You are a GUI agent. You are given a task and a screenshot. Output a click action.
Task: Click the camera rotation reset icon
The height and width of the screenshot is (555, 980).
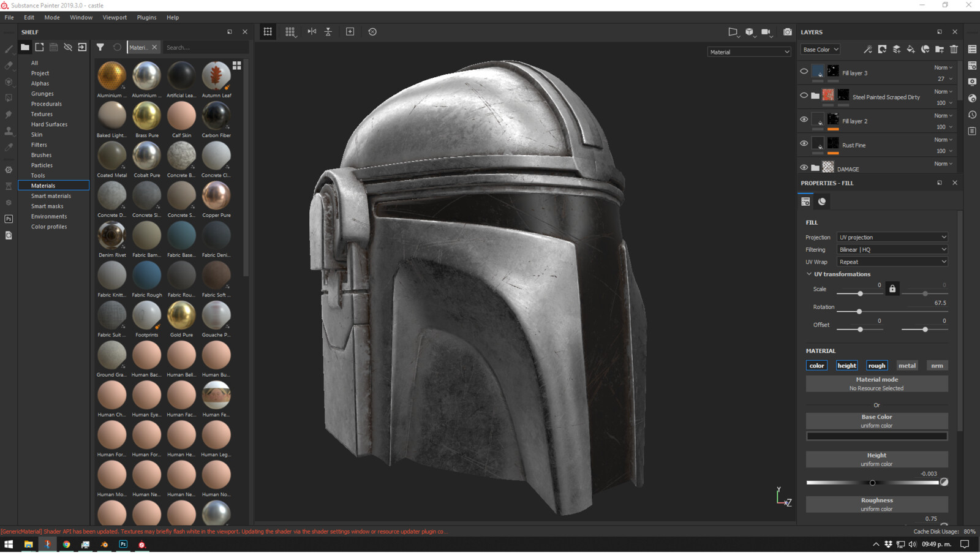click(x=372, y=32)
